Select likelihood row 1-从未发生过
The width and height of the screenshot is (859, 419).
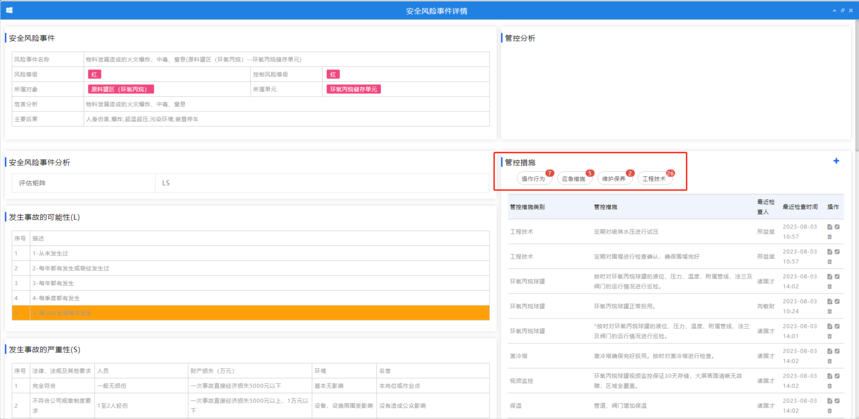point(250,254)
